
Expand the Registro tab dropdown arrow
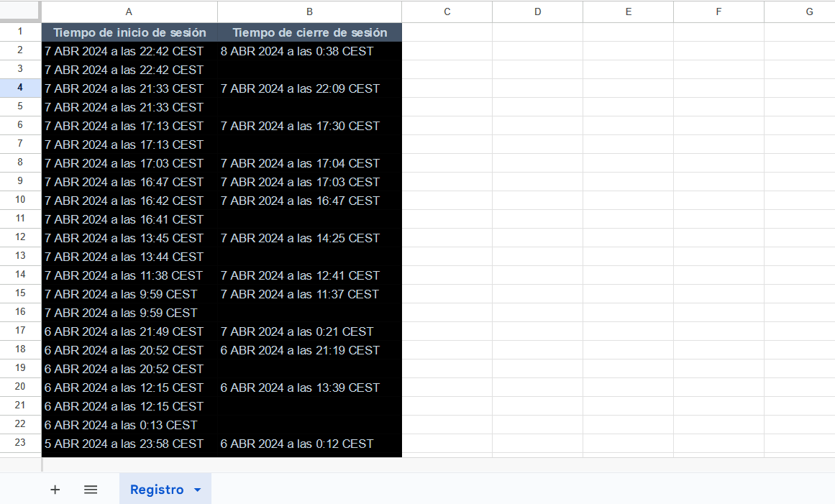pyautogui.click(x=198, y=490)
